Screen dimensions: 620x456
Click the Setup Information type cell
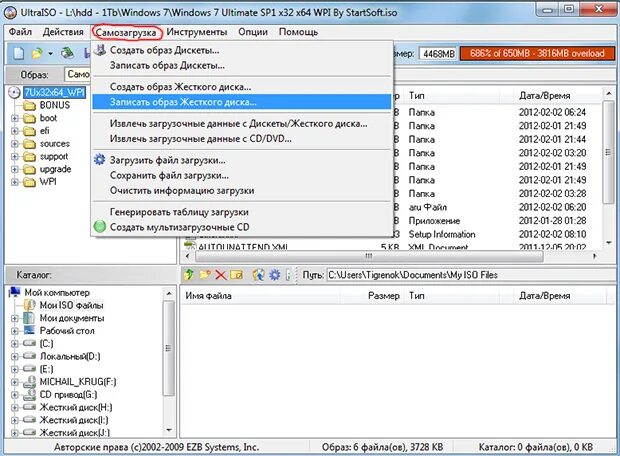tap(442, 234)
